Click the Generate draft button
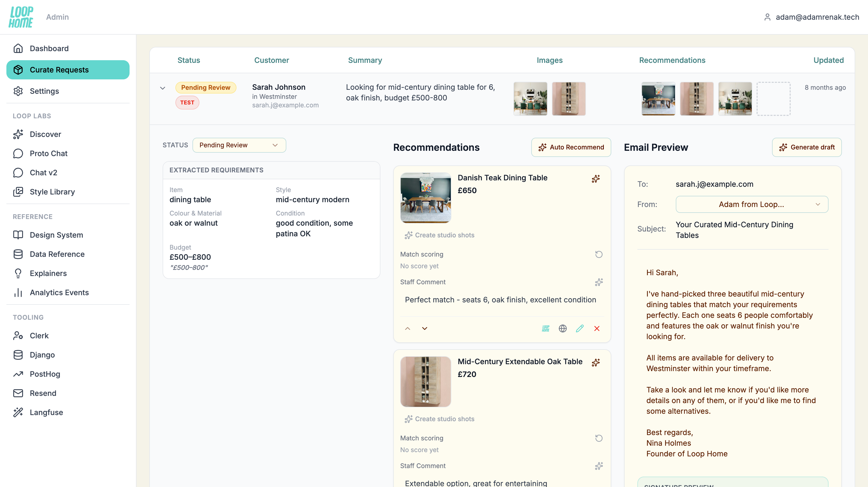This screenshot has width=868, height=487. tap(807, 147)
